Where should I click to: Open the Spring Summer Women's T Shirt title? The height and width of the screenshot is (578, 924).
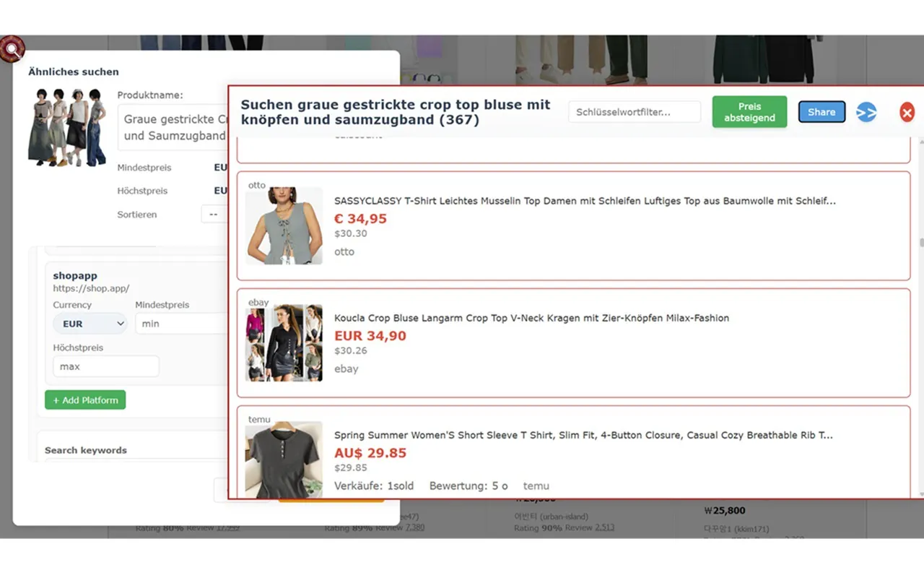583,435
